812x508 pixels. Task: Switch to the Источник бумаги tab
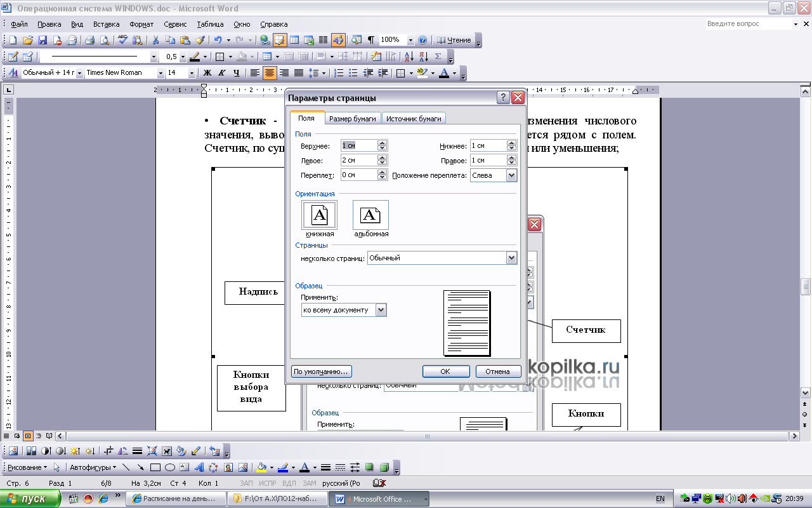414,119
